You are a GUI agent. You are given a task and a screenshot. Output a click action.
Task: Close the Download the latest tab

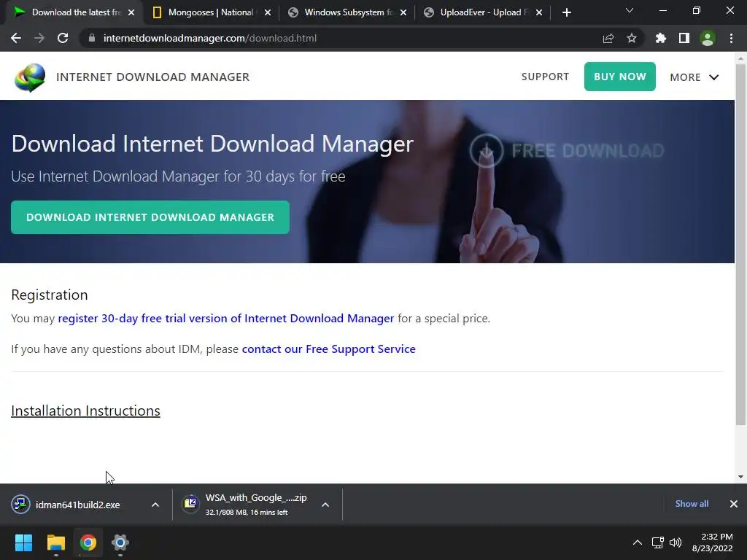pyautogui.click(x=131, y=13)
